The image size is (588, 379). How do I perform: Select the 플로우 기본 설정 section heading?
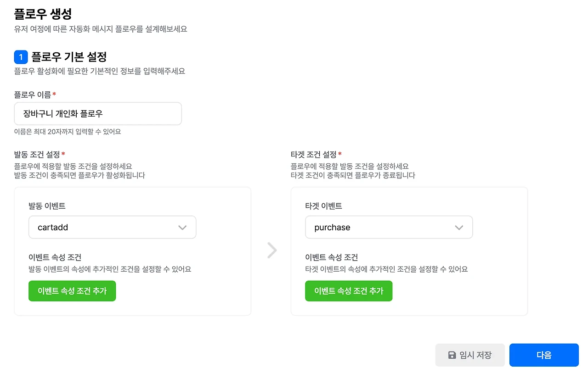tap(69, 57)
